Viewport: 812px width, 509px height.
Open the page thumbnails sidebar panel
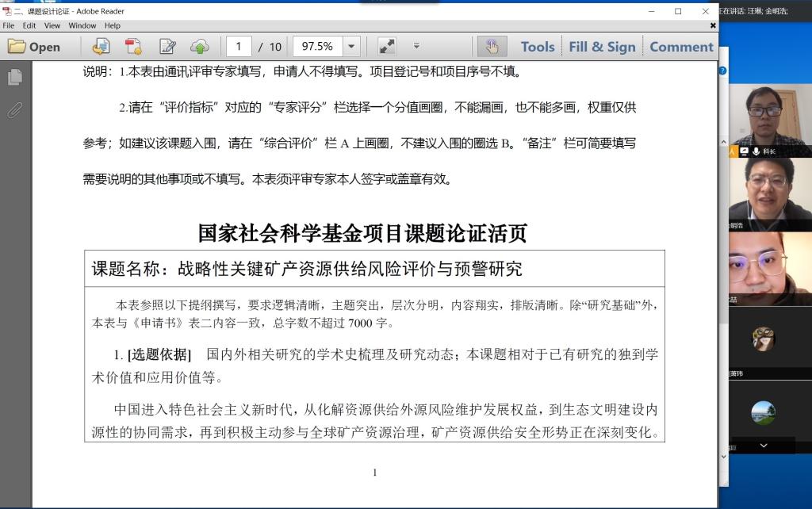(15, 77)
